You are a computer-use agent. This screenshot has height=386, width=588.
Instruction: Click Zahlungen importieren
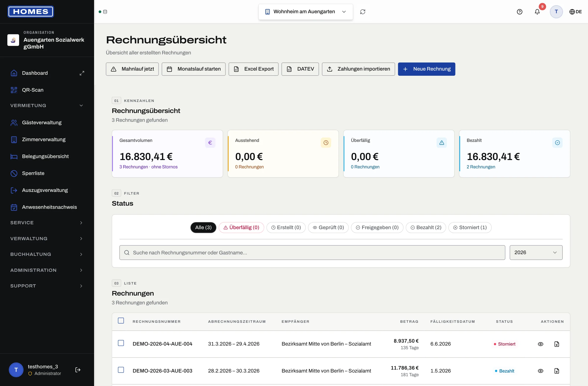[x=358, y=69]
